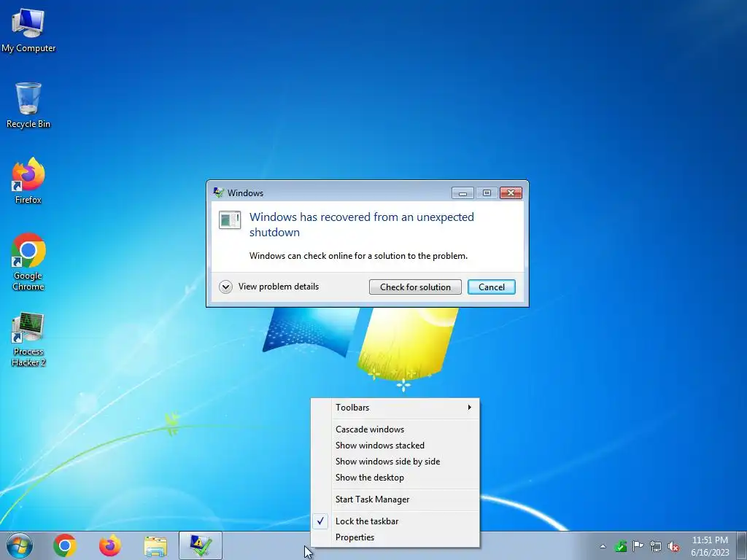This screenshot has height=560, width=747.
Task: Cancel the Windows recovery dialog
Action: coord(491,287)
